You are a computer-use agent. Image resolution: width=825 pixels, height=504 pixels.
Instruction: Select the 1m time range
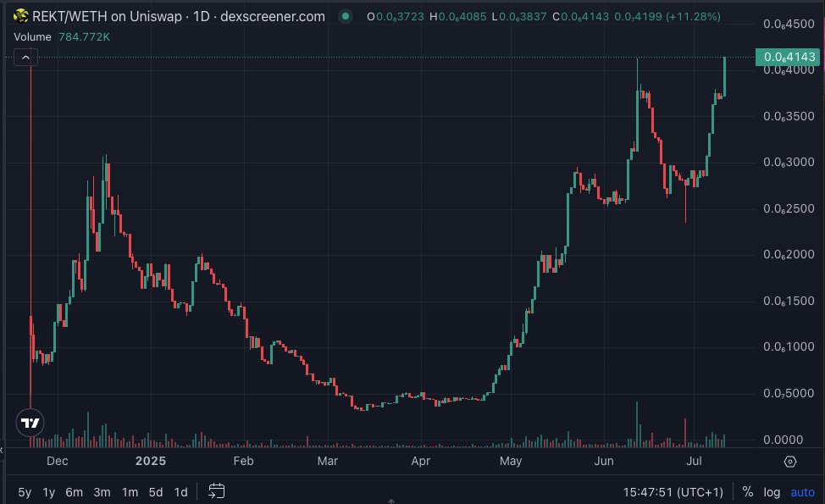coord(130,492)
